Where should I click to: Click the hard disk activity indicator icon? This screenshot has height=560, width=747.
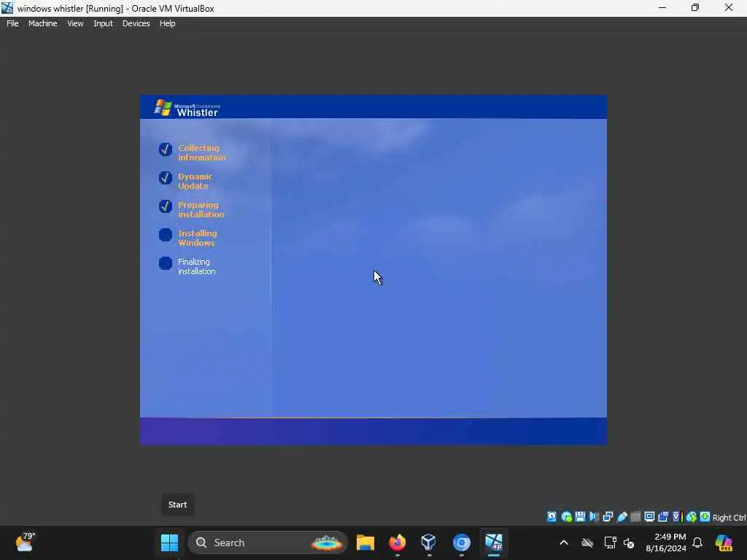tap(551, 517)
